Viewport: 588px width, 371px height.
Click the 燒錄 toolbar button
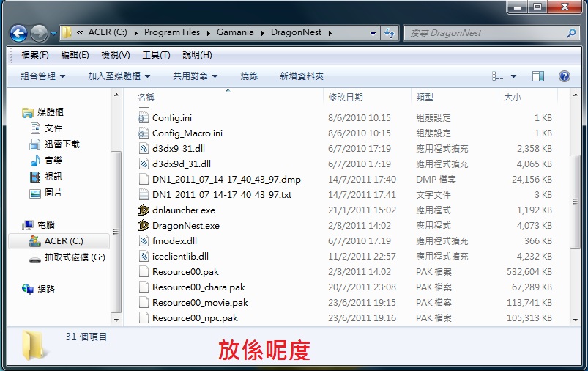click(249, 76)
